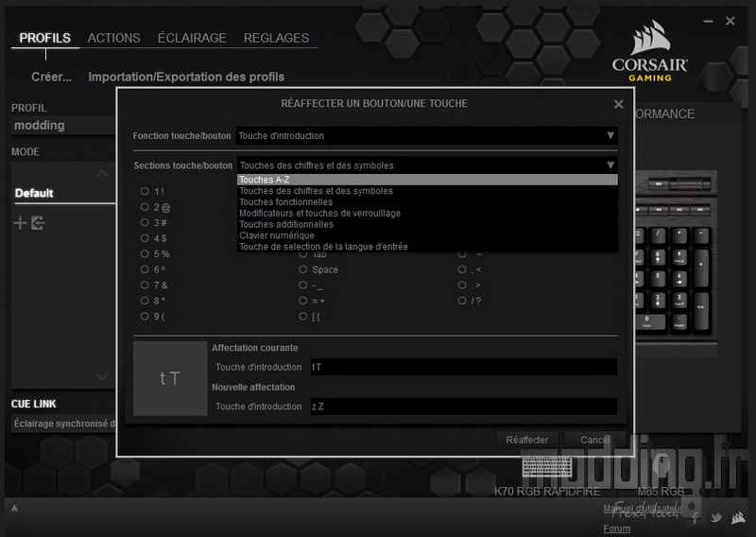This screenshot has height=537, width=756.
Task: Pick 'Modificateurs et touches de verrouillage' option
Action: [427, 213]
